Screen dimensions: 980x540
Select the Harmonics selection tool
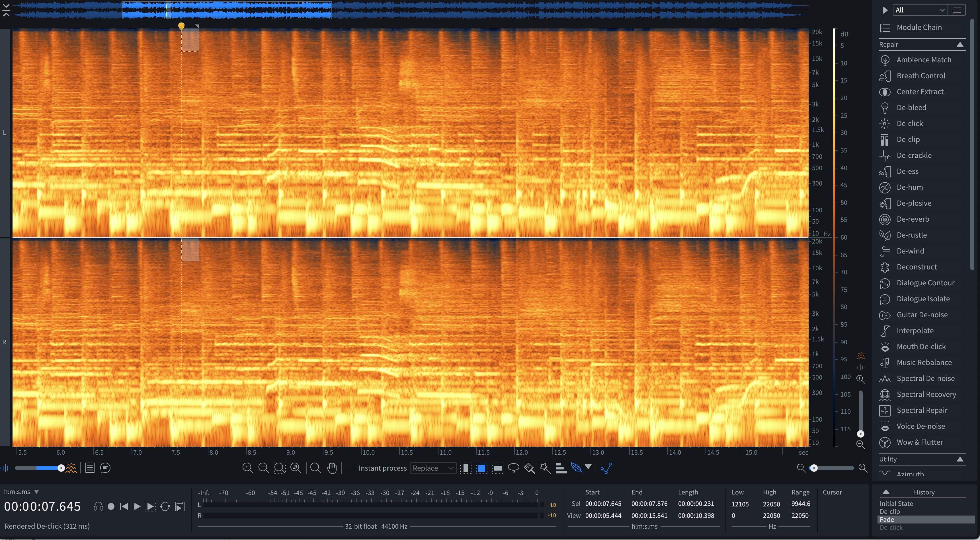click(x=561, y=468)
